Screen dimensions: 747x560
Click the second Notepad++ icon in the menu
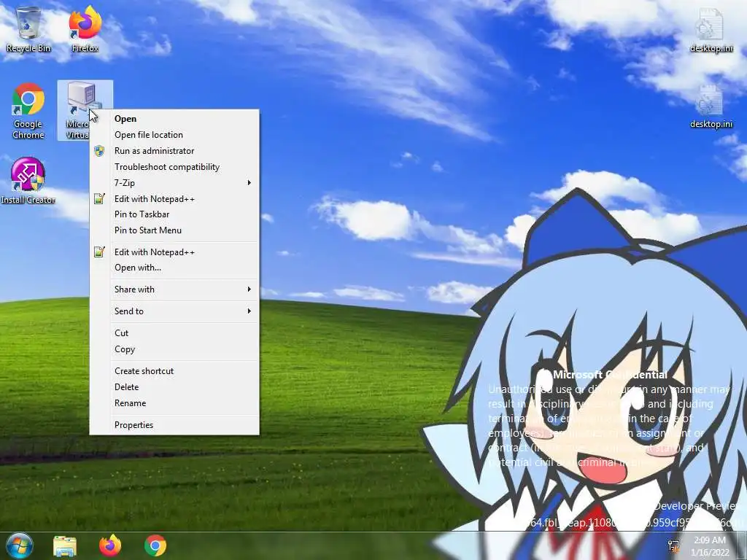pyautogui.click(x=99, y=252)
